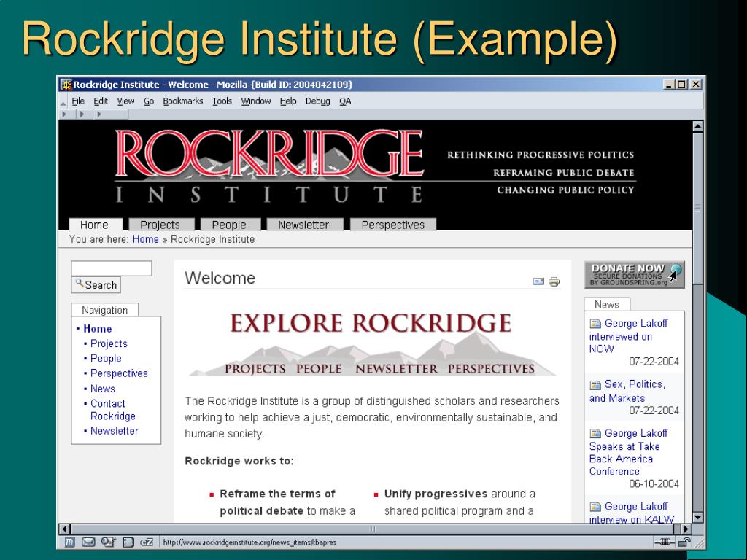This screenshot has height=560, width=747.
Task: Switch to the People site tab
Action: point(230,225)
